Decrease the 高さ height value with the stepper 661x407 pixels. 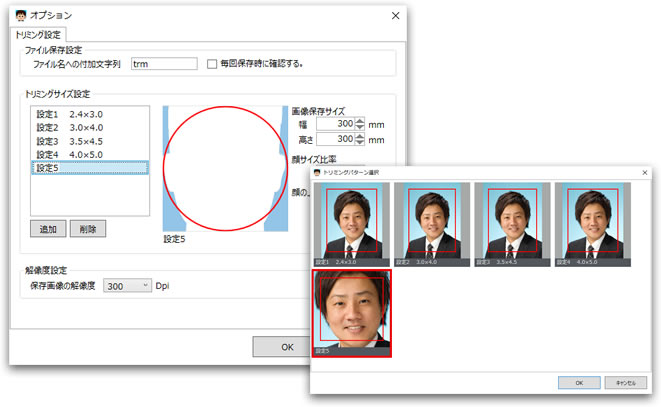pyautogui.click(x=360, y=144)
